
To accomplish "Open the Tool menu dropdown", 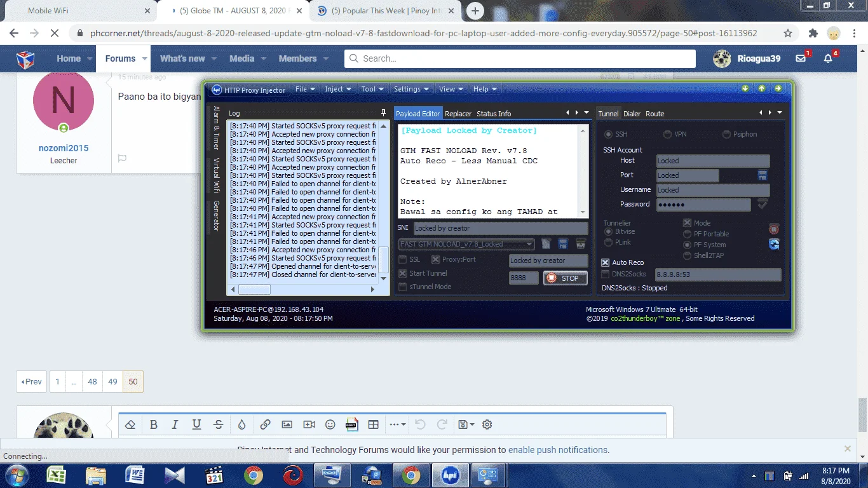I will tap(373, 89).
